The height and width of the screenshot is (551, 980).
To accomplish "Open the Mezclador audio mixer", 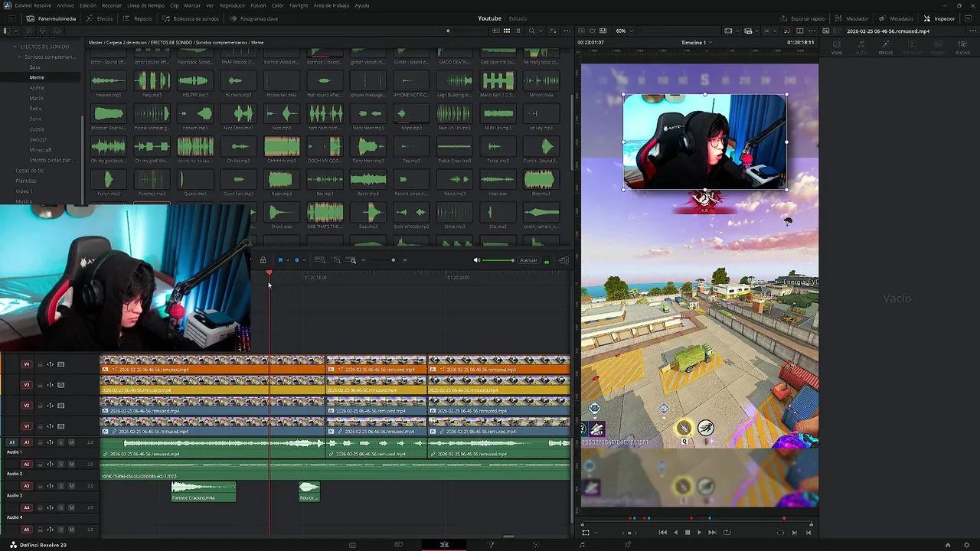I will tap(852, 18).
